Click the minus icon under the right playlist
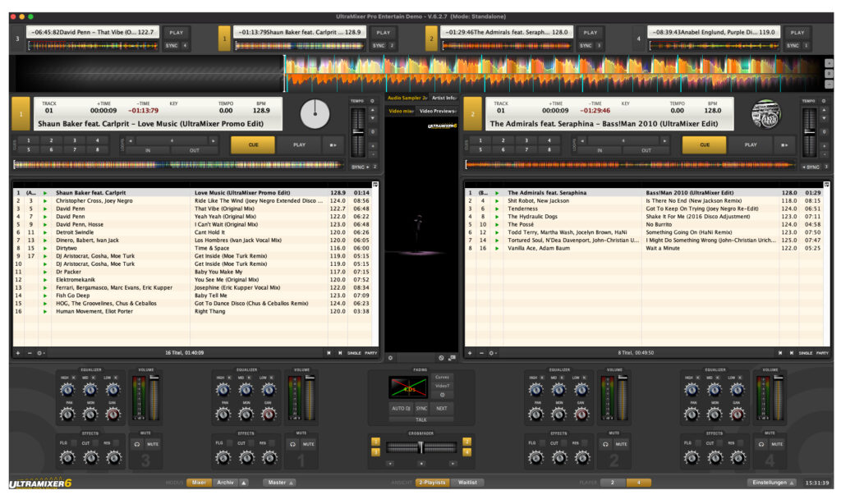Viewport: 841px width, 504px height. pos(480,353)
